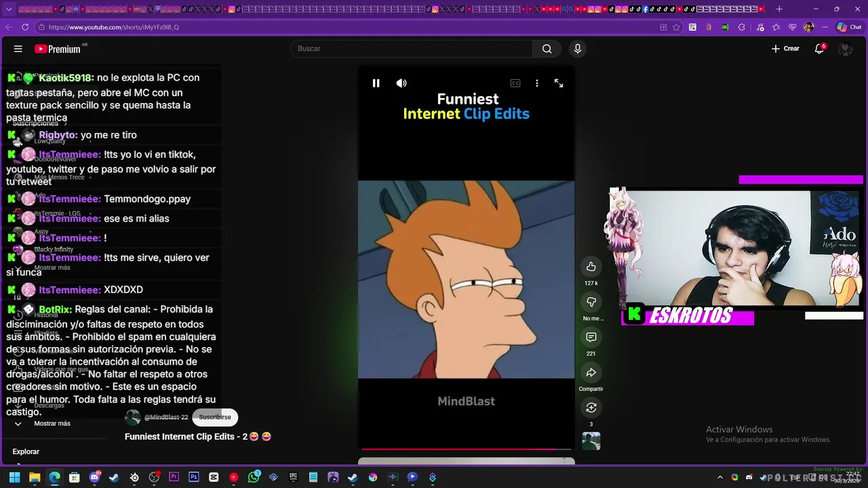Open the QR code extension icon
The width and height of the screenshot is (868, 488).
pyautogui.click(x=692, y=27)
